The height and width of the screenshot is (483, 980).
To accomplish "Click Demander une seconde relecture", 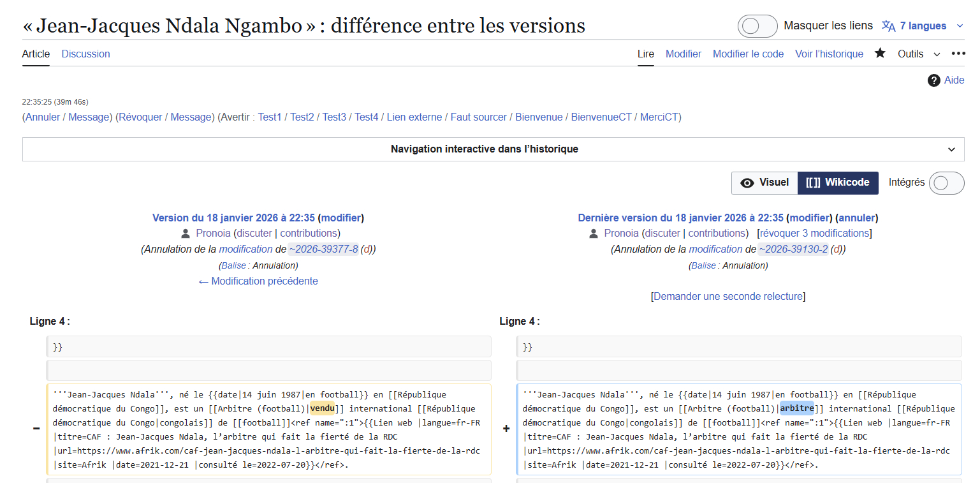I will point(728,297).
